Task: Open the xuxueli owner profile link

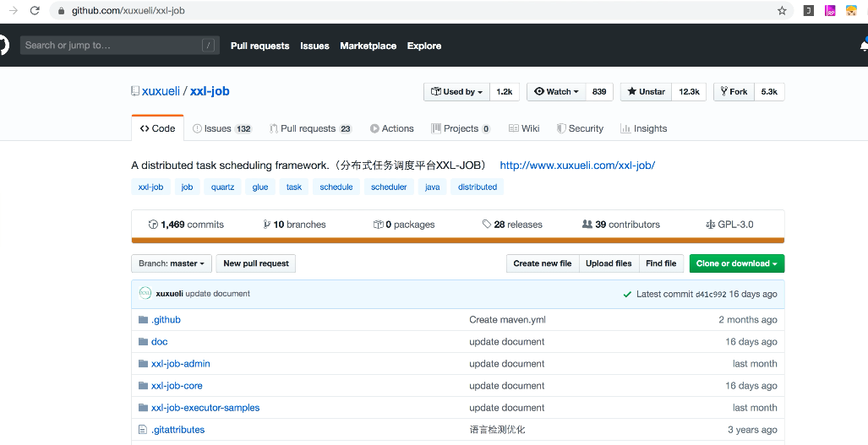Action: point(161,91)
